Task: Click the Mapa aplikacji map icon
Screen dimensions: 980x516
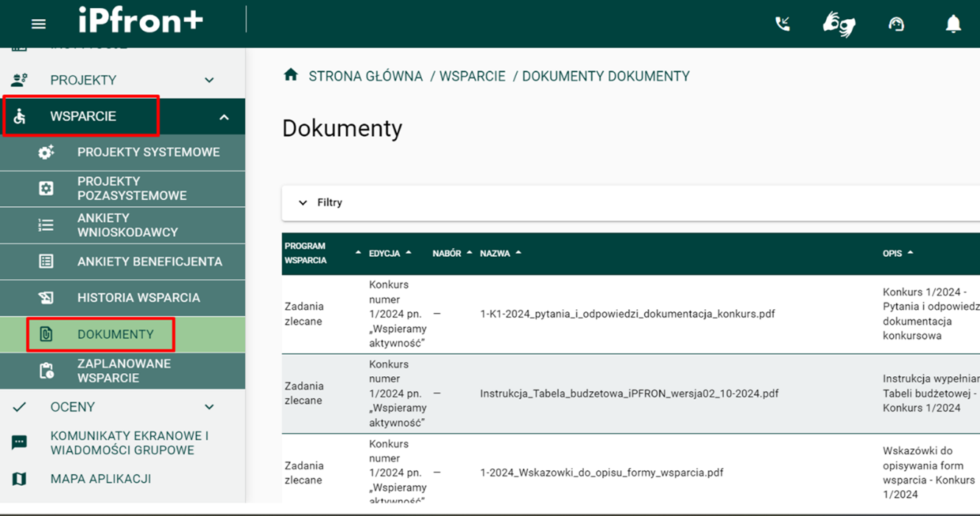Action: pos(19,479)
